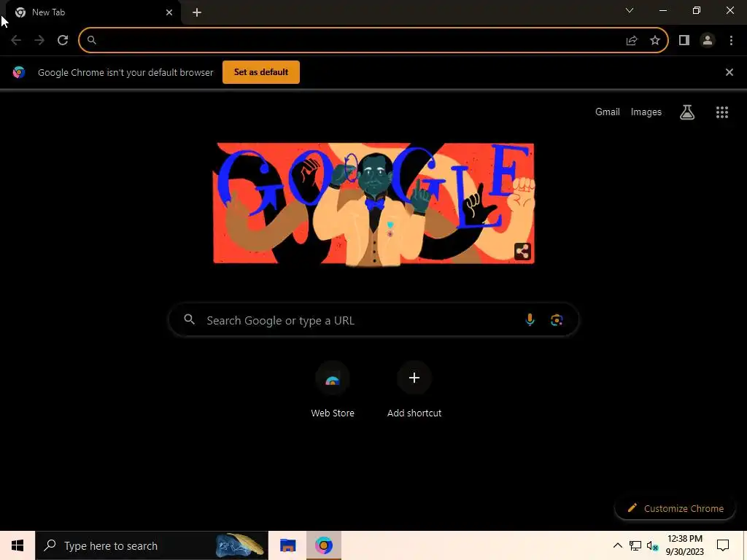Screen dimensions: 747x560
Task: Reload the current page
Action: point(63,40)
